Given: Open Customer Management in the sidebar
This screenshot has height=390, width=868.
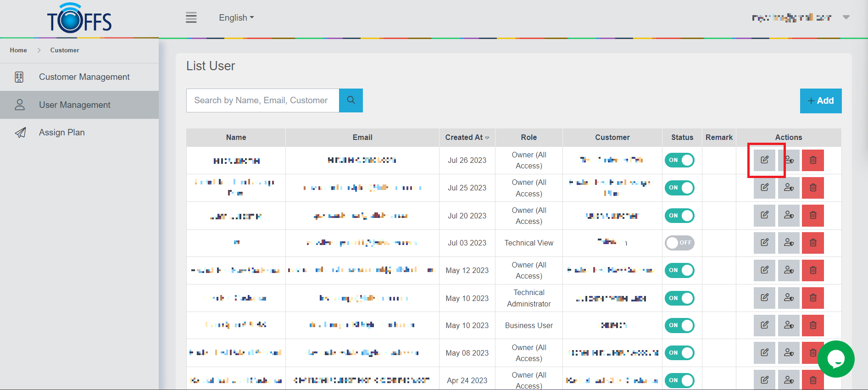Looking at the screenshot, I should [84, 77].
